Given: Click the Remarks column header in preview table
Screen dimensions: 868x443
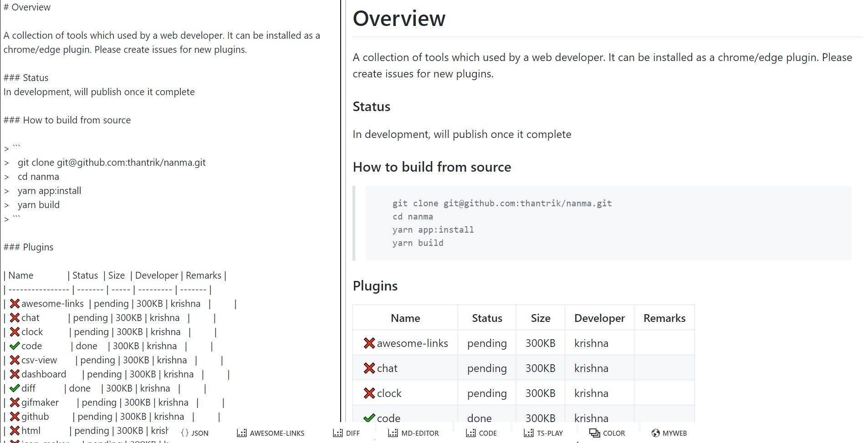Looking at the screenshot, I should pos(664,318).
